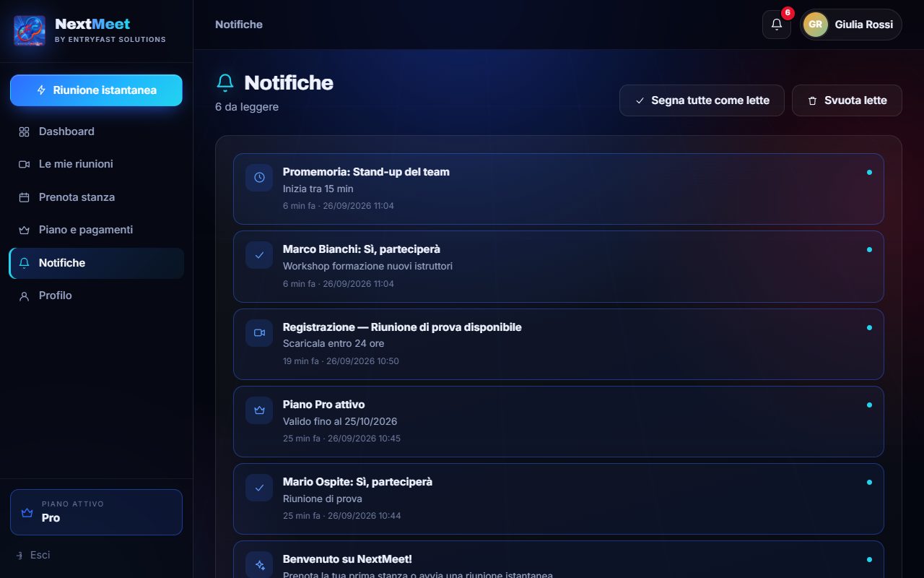Open the Piano attivo Pro card
Image resolution: width=924 pixels, height=578 pixels.
pos(96,512)
